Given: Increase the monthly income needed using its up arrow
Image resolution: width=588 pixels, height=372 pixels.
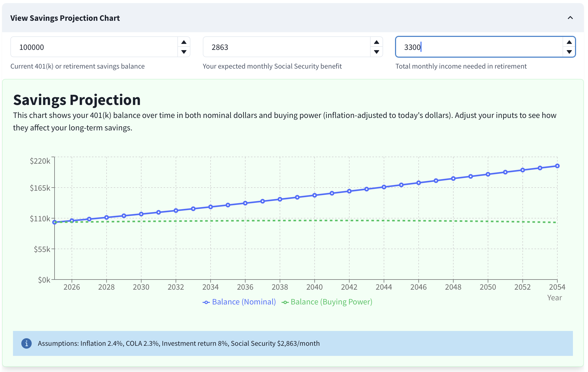Looking at the screenshot, I should coord(569,42).
